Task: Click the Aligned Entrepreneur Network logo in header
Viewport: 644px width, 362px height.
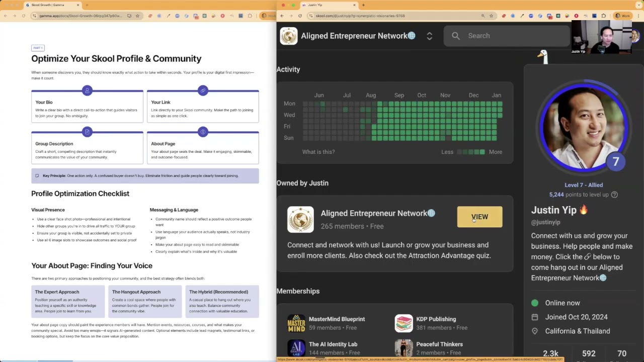Action: pos(289,36)
